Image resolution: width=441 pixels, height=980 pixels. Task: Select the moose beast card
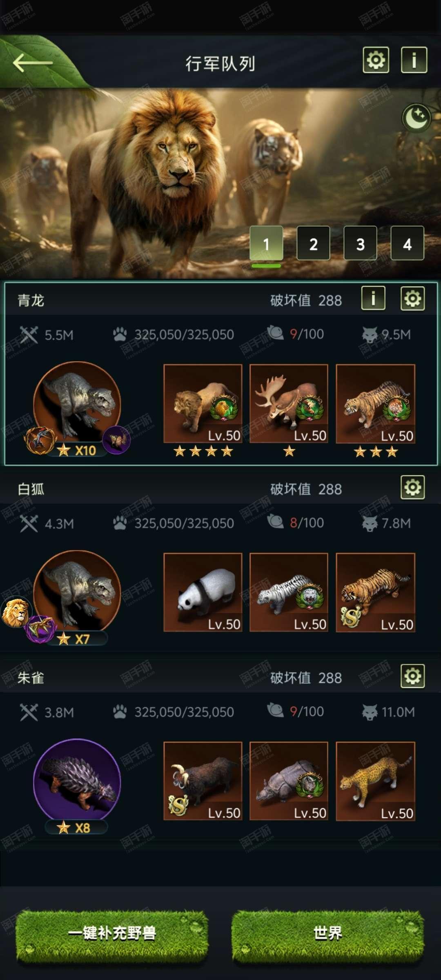[x=289, y=404]
